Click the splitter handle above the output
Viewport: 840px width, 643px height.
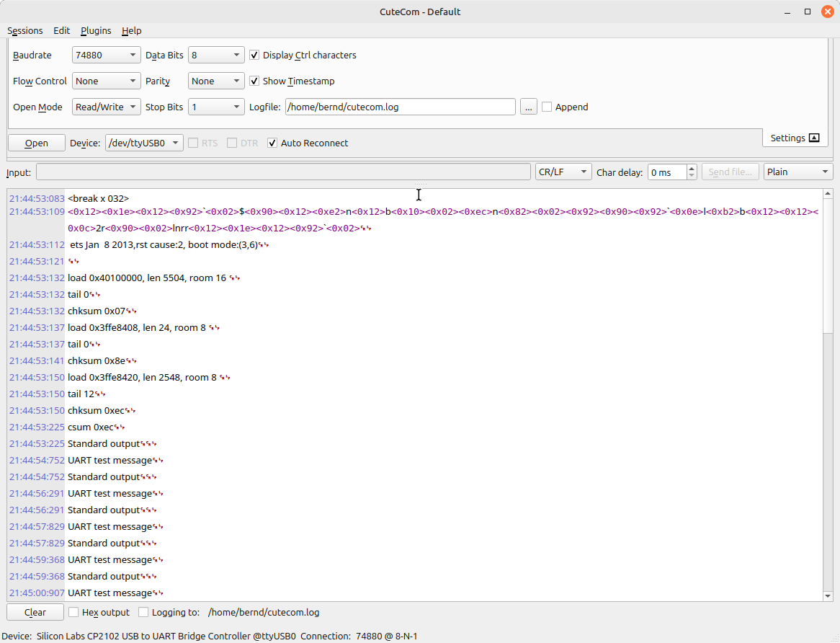pyautogui.click(x=420, y=185)
